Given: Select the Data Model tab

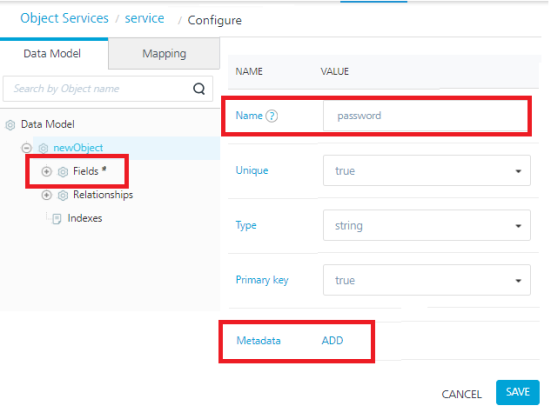Looking at the screenshot, I should [x=52, y=54].
